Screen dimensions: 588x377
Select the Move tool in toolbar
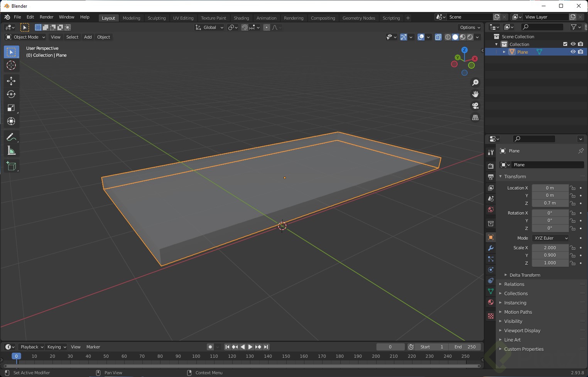pyautogui.click(x=11, y=81)
